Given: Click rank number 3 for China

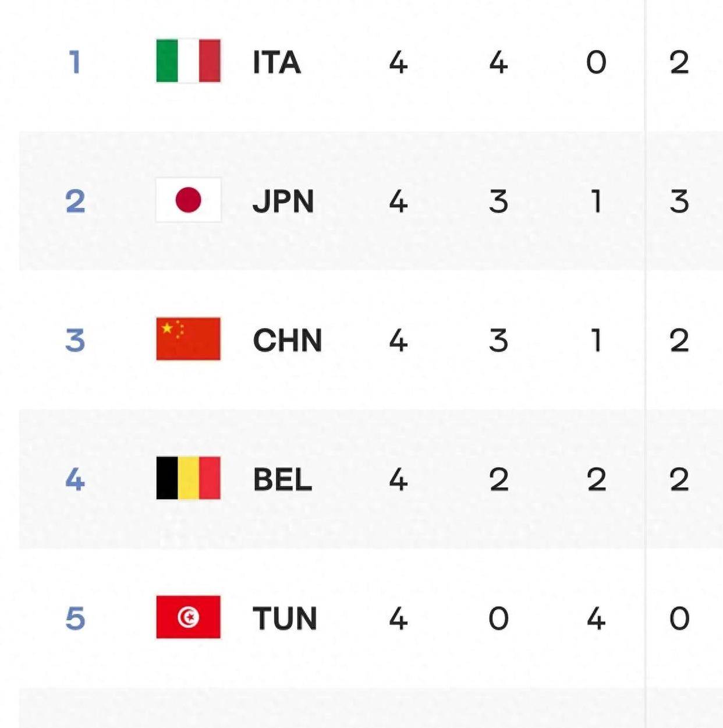Looking at the screenshot, I should pos(75,340).
